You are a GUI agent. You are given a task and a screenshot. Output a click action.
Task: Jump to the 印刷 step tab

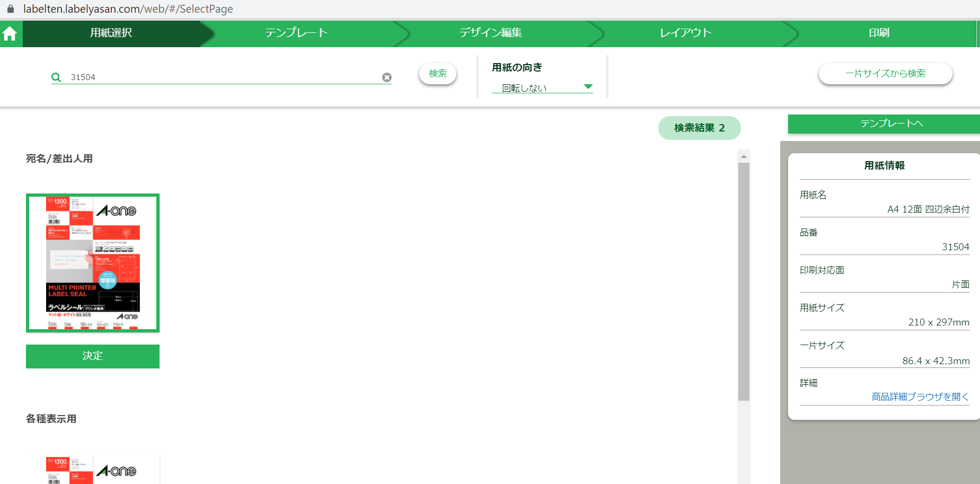tap(879, 33)
